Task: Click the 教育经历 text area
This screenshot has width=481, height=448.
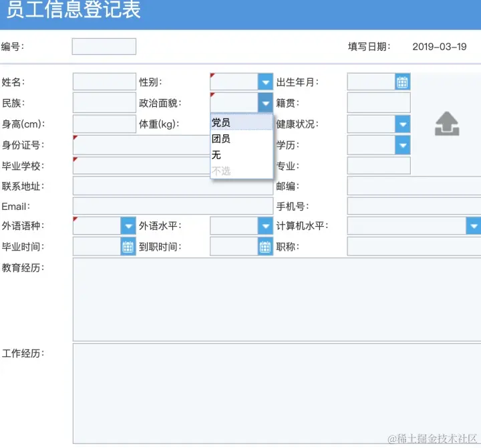Action: [277, 300]
